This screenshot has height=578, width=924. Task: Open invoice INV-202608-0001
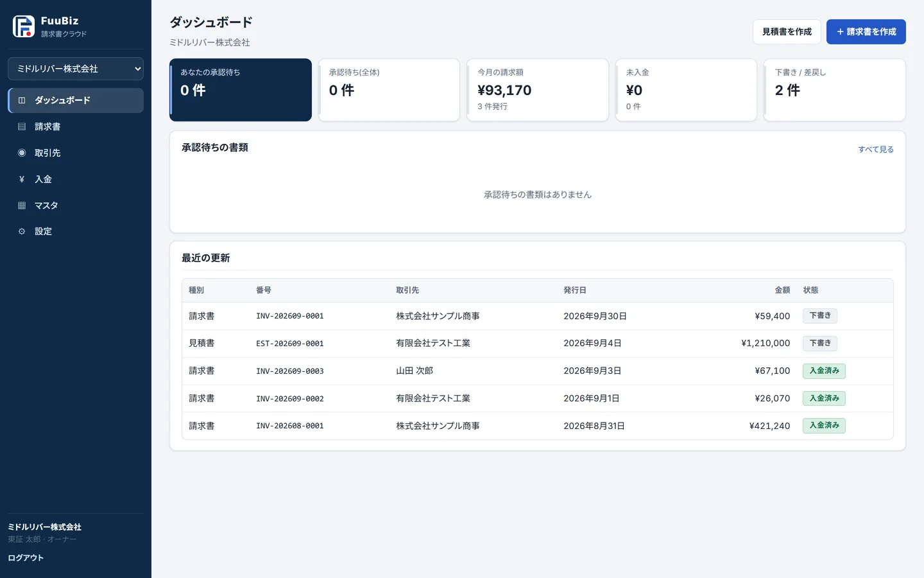(538, 426)
